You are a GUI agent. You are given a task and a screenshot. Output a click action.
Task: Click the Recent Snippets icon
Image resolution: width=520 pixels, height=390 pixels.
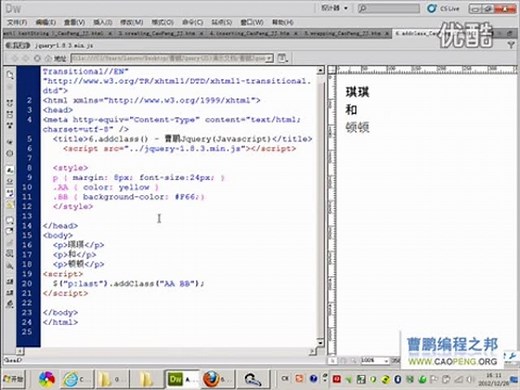pyautogui.click(x=10, y=254)
